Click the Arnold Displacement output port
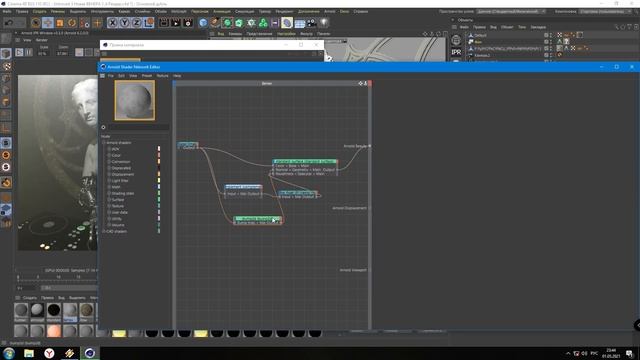 (x=370, y=208)
